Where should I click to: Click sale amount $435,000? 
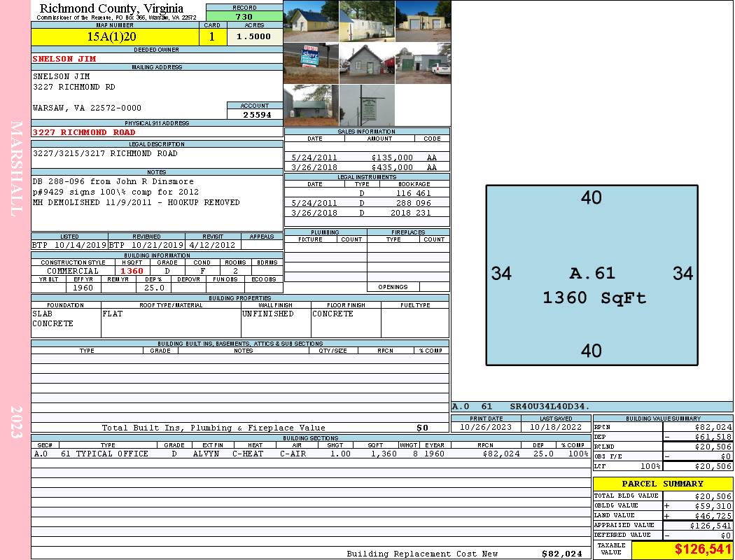pyautogui.click(x=392, y=167)
